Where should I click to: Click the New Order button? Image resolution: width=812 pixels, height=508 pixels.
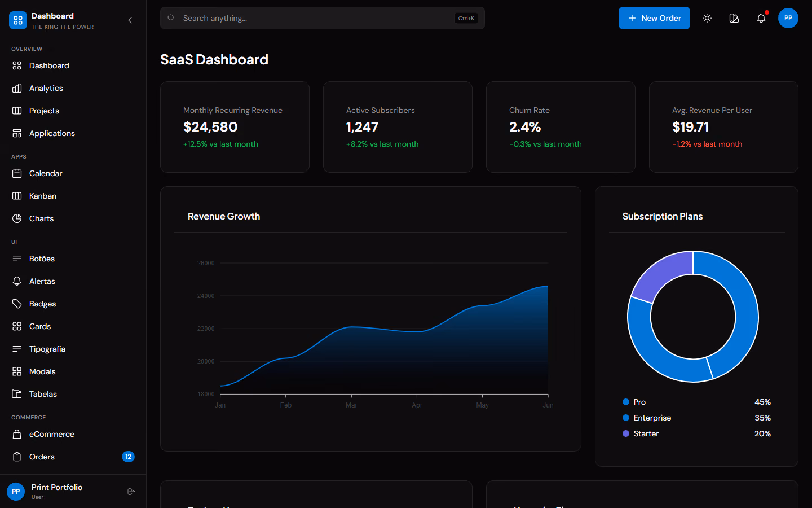(x=654, y=18)
